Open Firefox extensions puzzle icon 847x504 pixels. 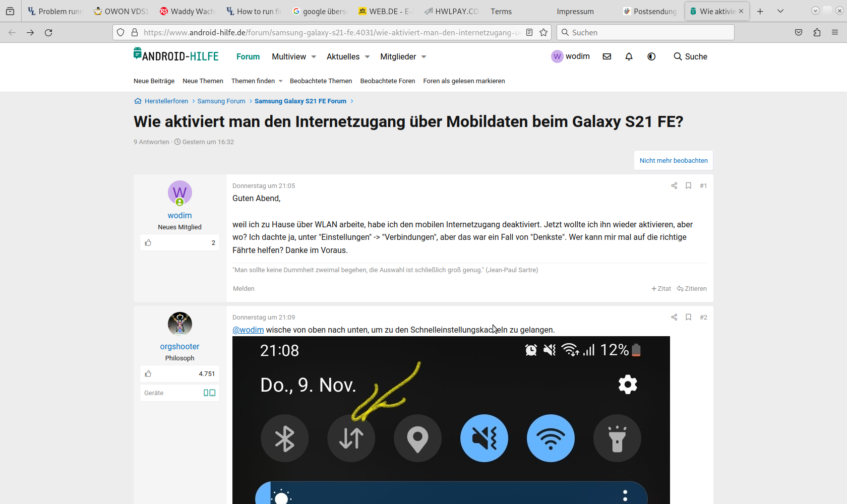817,32
